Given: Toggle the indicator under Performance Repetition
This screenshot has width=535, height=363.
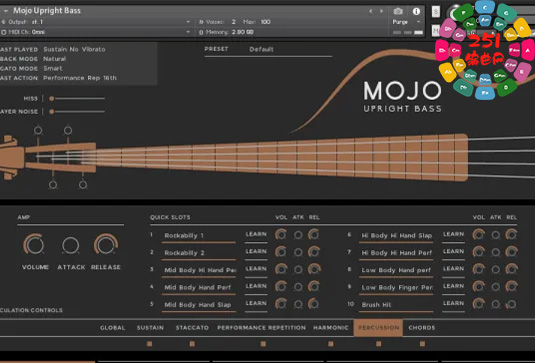Looking at the screenshot, I should [263, 344].
